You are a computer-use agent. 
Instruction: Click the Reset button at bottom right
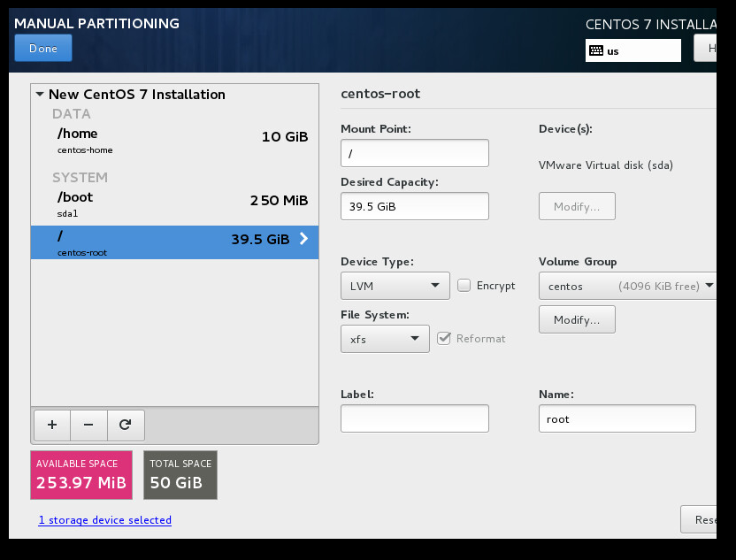coord(699,519)
